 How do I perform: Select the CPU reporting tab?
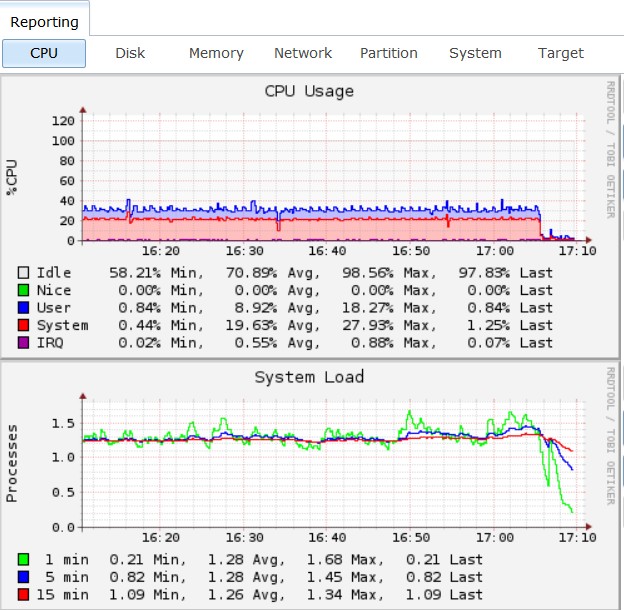[44, 53]
